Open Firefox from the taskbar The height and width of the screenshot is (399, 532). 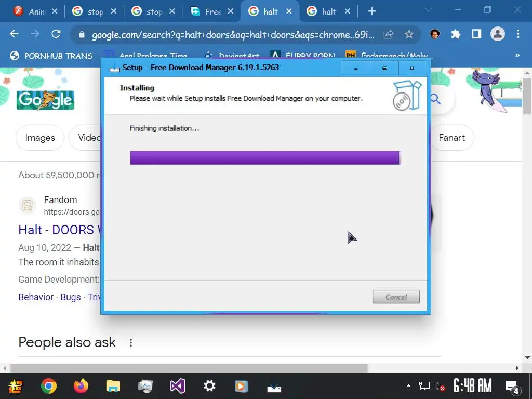point(81,386)
